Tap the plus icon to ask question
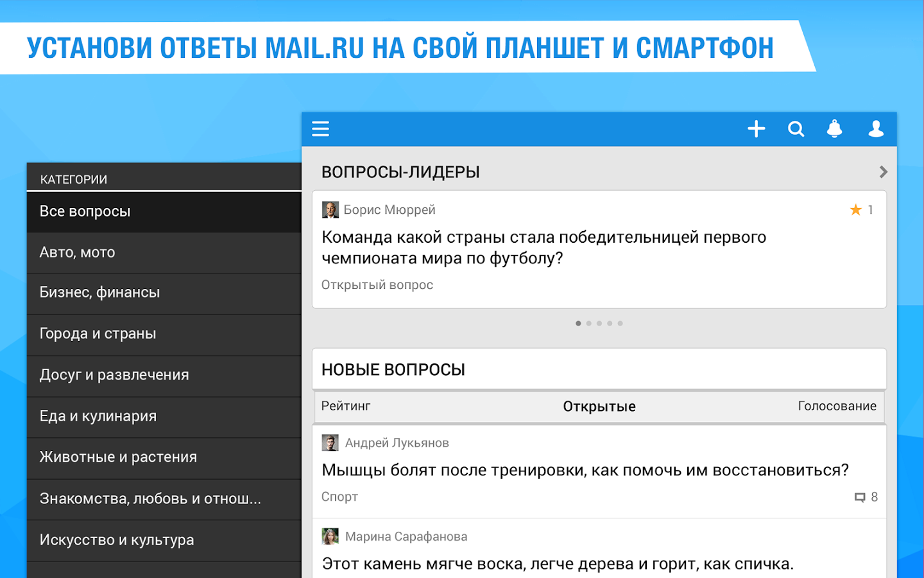Viewport: 924px width, 578px height. [757, 129]
